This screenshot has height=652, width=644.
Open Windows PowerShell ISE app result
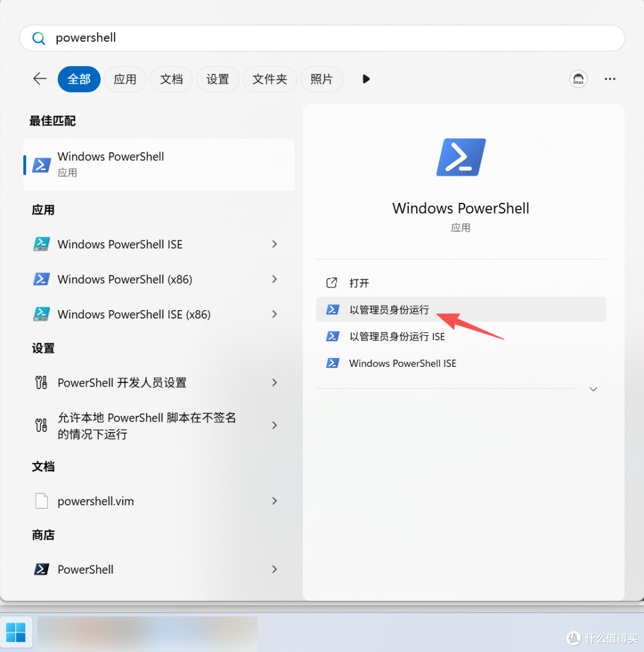(159, 244)
